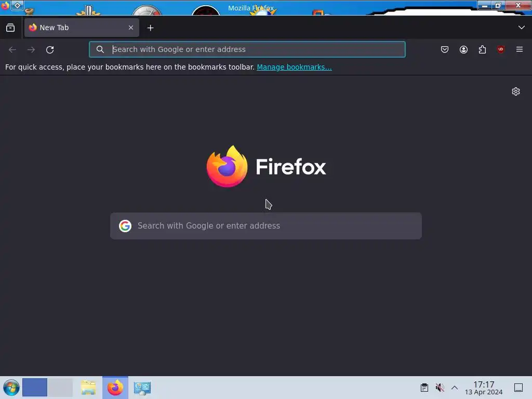Switch to second virtual desktop in pager
This screenshot has width=532, height=399.
pyautogui.click(x=60, y=388)
